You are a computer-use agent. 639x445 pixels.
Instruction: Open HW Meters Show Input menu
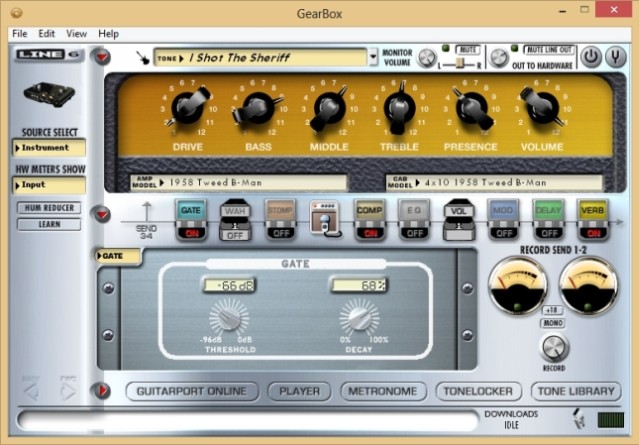click(x=49, y=185)
